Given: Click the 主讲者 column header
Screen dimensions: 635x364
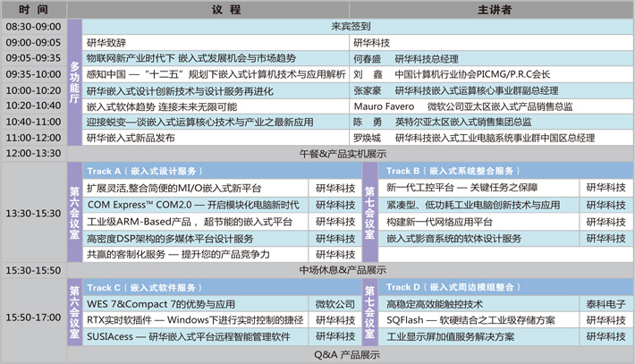Looking at the screenshot, I should click(x=491, y=9).
